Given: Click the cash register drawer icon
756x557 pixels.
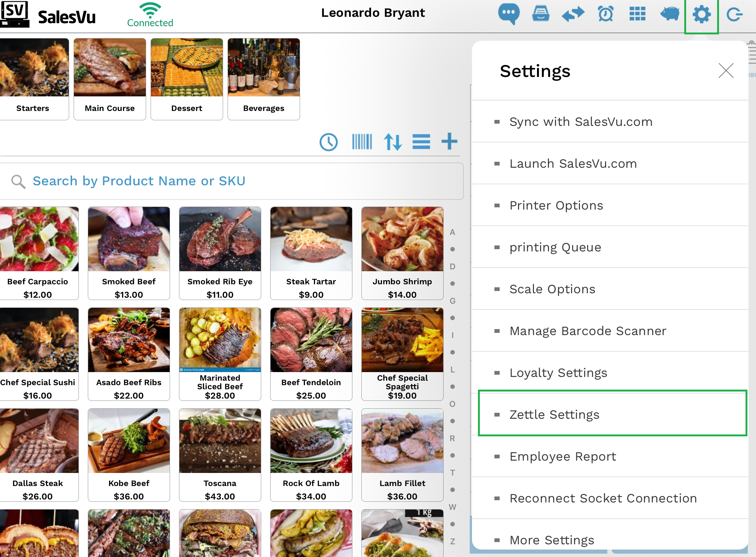Looking at the screenshot, I should coord(540,14).
